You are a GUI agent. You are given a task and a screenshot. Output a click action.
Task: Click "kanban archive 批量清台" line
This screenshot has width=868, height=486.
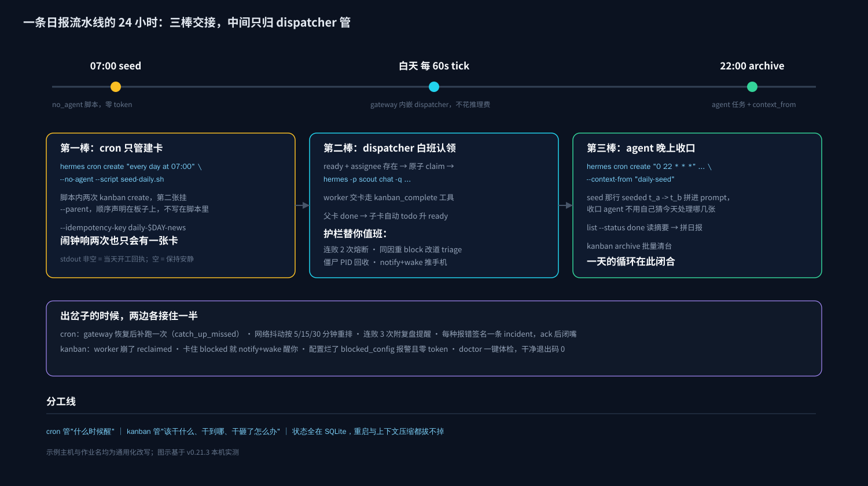pyautogui.click(x=629, y=246)
